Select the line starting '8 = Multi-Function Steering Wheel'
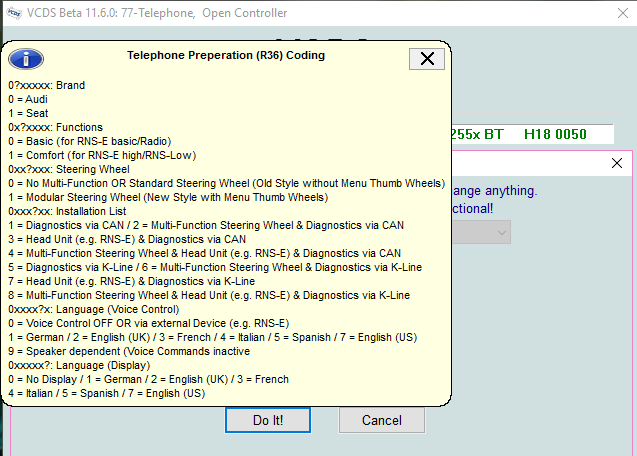Image resolution: width=637 pixels, height=456 pixels. pos(209,295)
